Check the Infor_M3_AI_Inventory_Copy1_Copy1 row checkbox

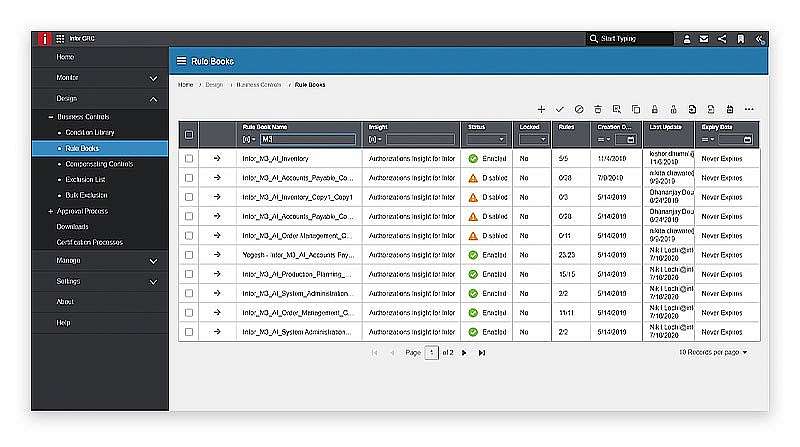189,197
